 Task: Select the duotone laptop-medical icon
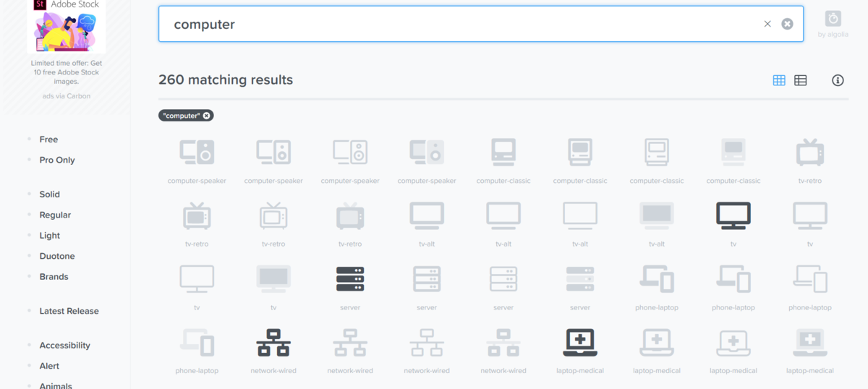810,343
